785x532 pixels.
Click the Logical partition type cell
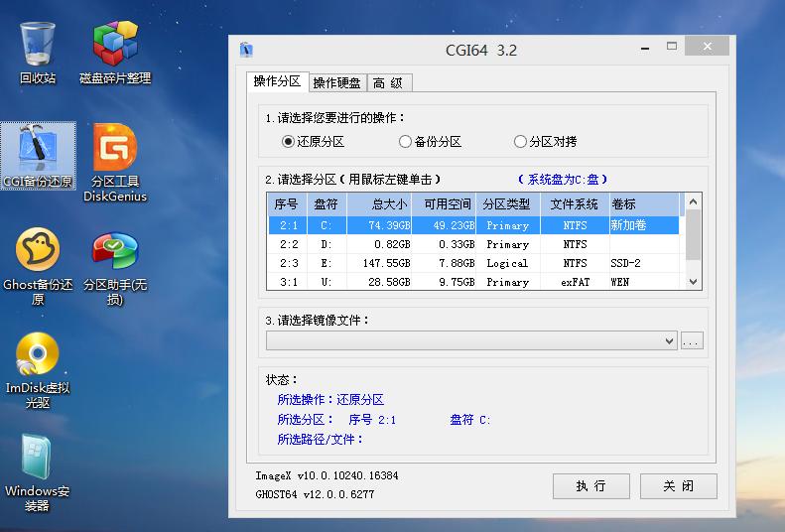pyautogui.click(x=507, y=263)
